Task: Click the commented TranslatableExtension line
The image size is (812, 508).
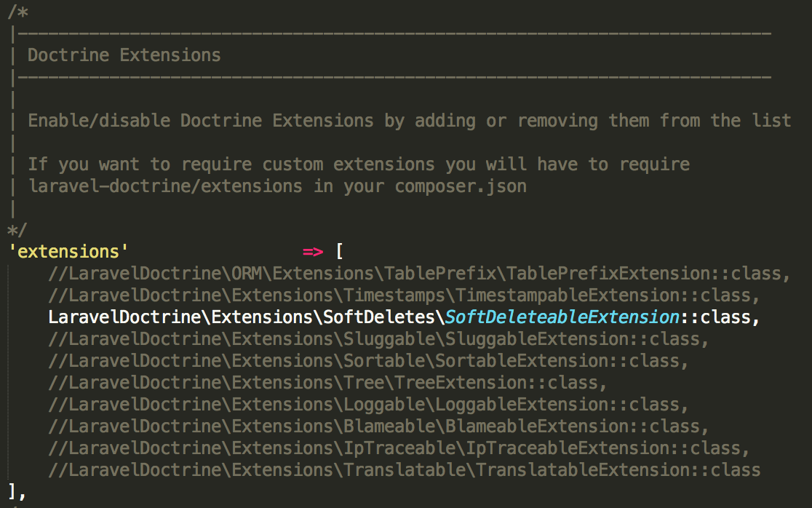Action: (404, 470)
